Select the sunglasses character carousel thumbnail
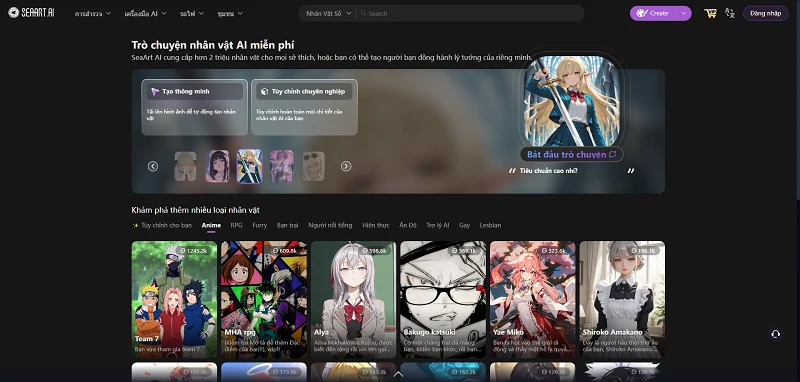This screenshot has width=800, height=382. 313,166
